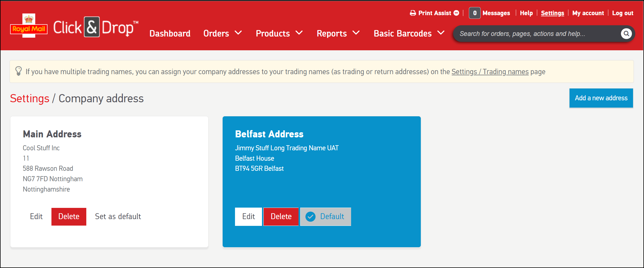Open the Basic Barcodes dropdown
644x268 pixels.
click(x=409, y=33)
